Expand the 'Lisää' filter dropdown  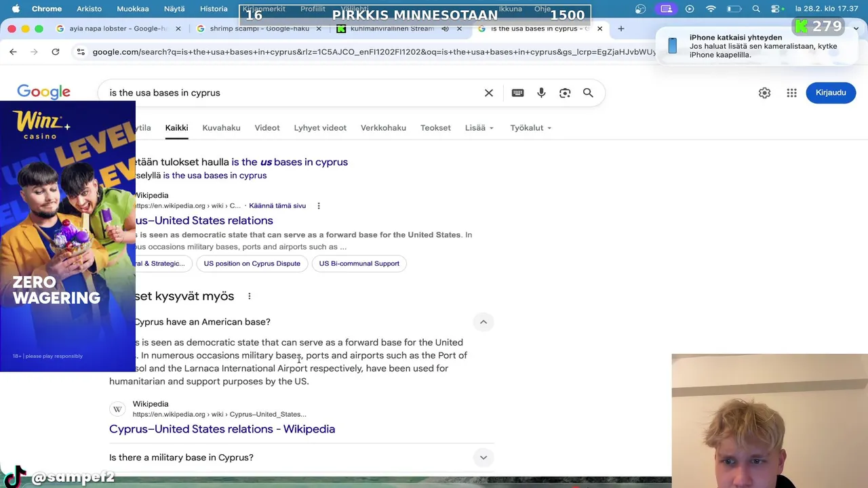pyautogui.click(x=479, y=127)
